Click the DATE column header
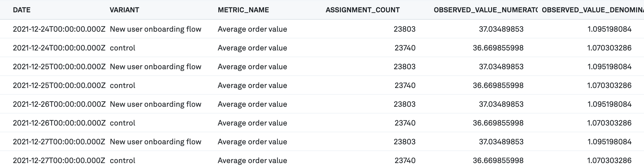The width and height of the screenshot is (644, 166). click(x=22, y=10)
